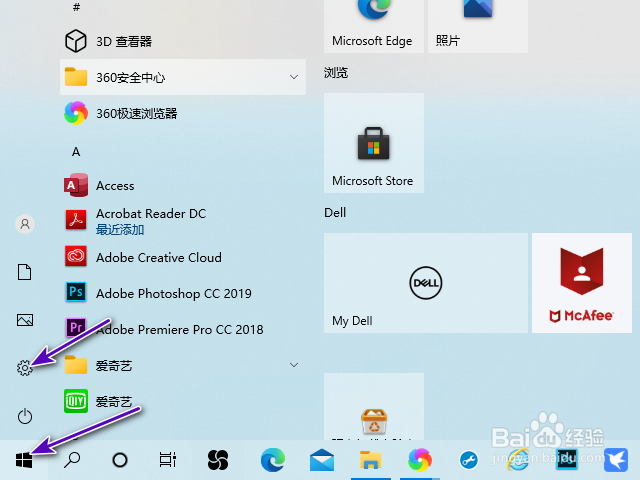640x480 pixels.
Task: Open 360 browser icon on taskbar
Action: [x=420, y=460]
